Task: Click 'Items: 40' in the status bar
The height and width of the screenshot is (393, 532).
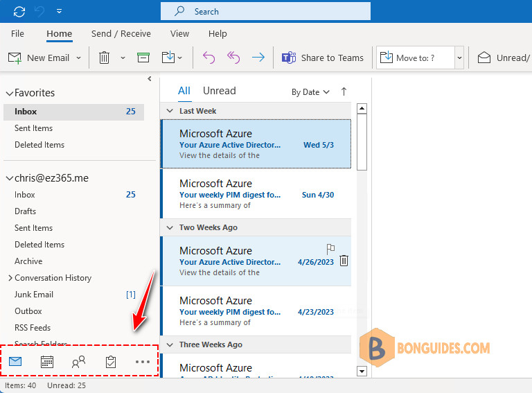Action: pos(20,385)
